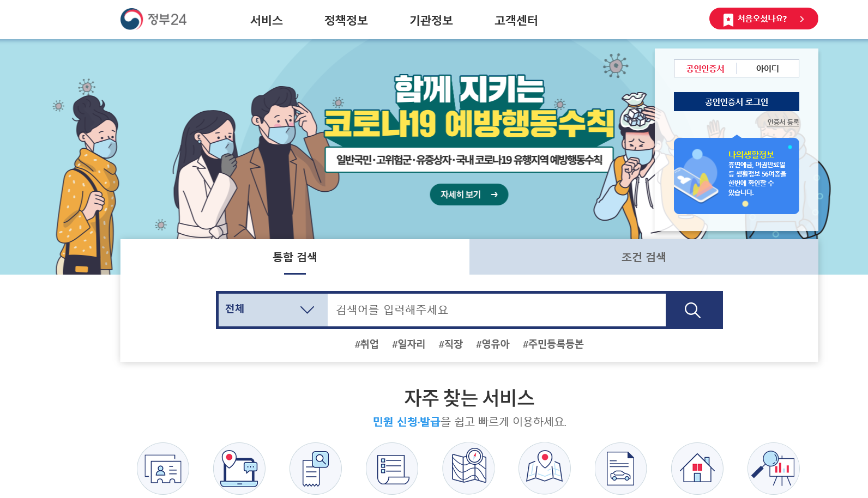
Task: Click the 자세히 보기 banner button
Action: 469,195
